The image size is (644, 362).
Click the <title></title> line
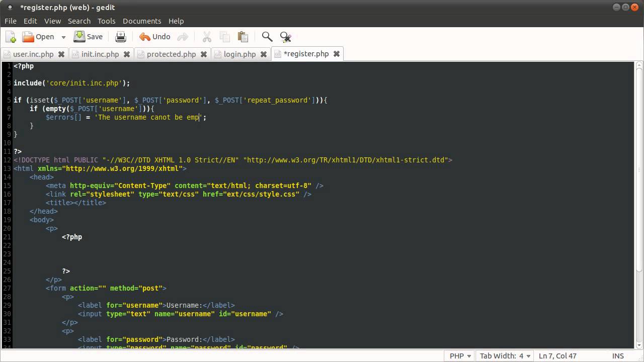(x=76, y=203)
